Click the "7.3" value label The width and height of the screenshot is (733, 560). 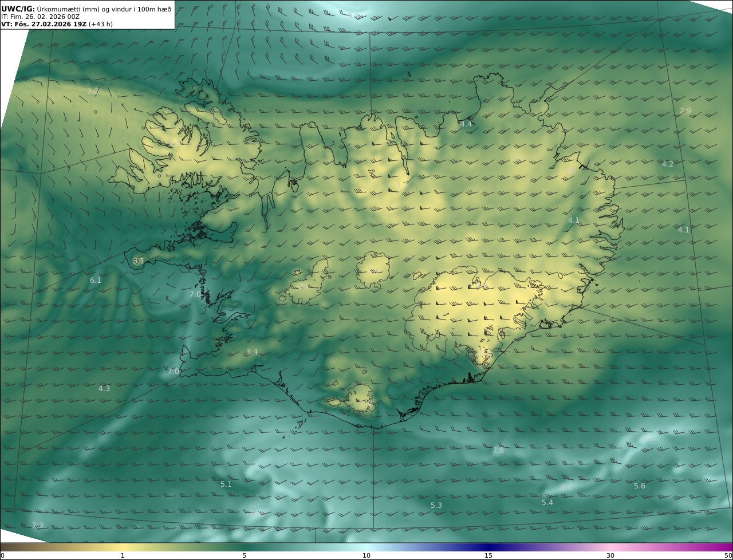[38, 526]
